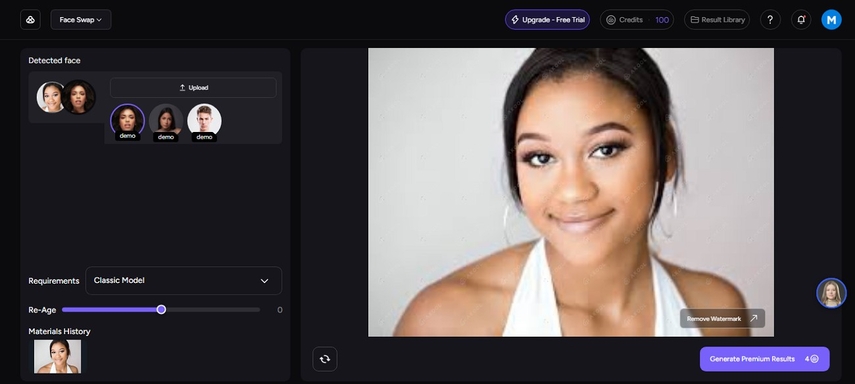Expand the Classic Model requirements dropdown

(184, 280)
